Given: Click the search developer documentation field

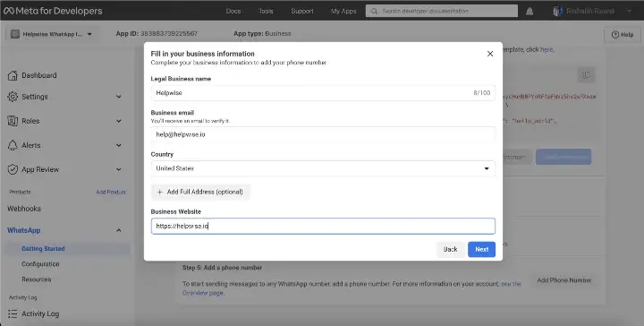Looking at the screenshot, I should click(442, 11).
